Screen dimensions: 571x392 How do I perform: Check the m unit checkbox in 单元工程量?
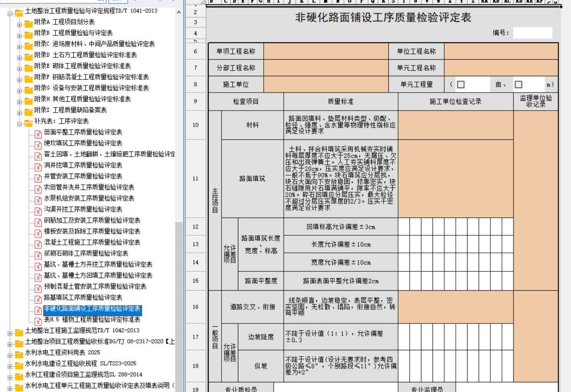click(x=518, y=85)
